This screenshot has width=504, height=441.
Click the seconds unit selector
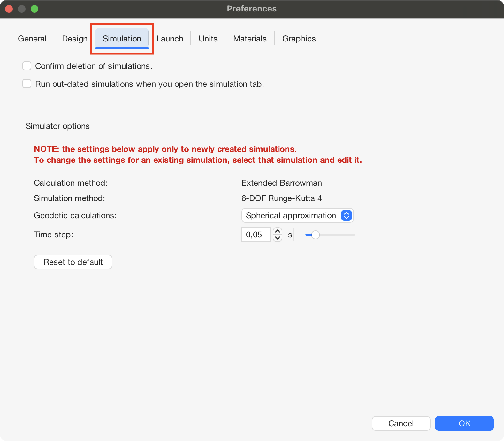[290, 235]
